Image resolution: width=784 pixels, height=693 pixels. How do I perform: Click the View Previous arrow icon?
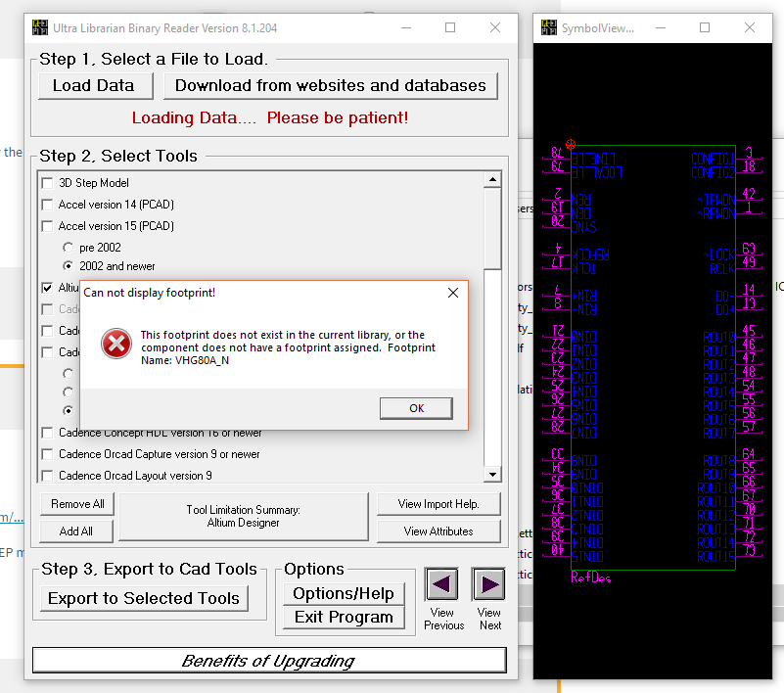441,584
